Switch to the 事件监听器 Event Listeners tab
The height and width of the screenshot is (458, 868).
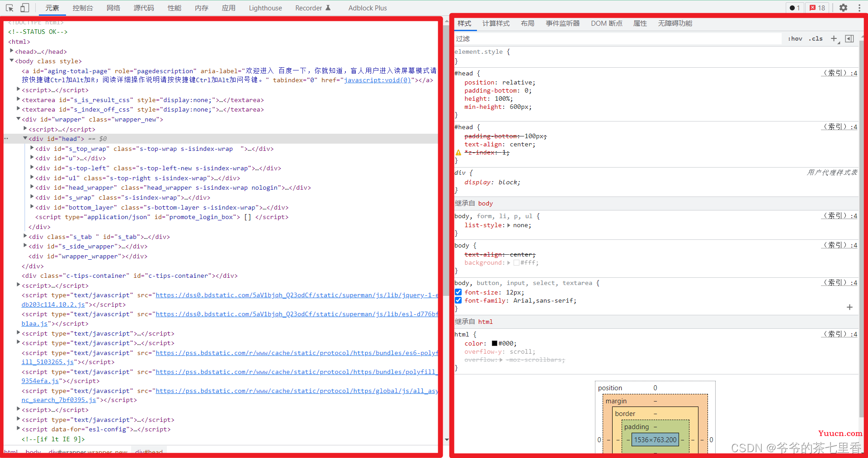tap(563, 23)
